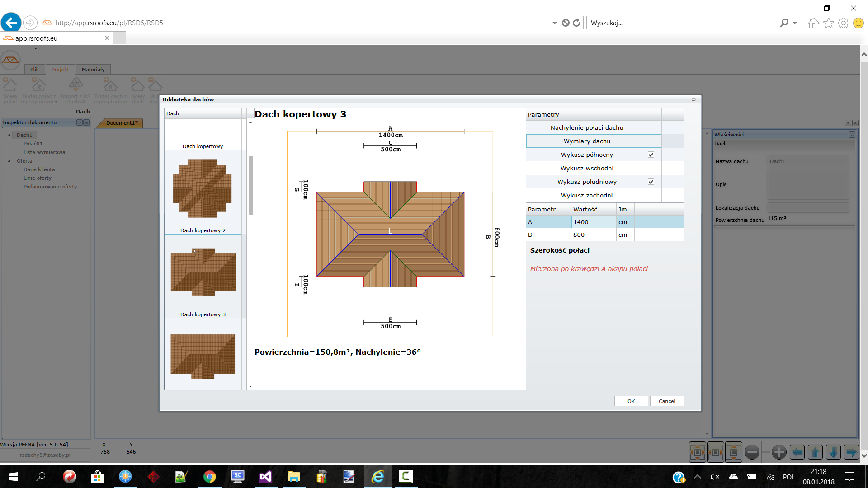The image size is (868, 488).
Task: Click the fit-width zoom icon
Action: (x=715, y=452)
